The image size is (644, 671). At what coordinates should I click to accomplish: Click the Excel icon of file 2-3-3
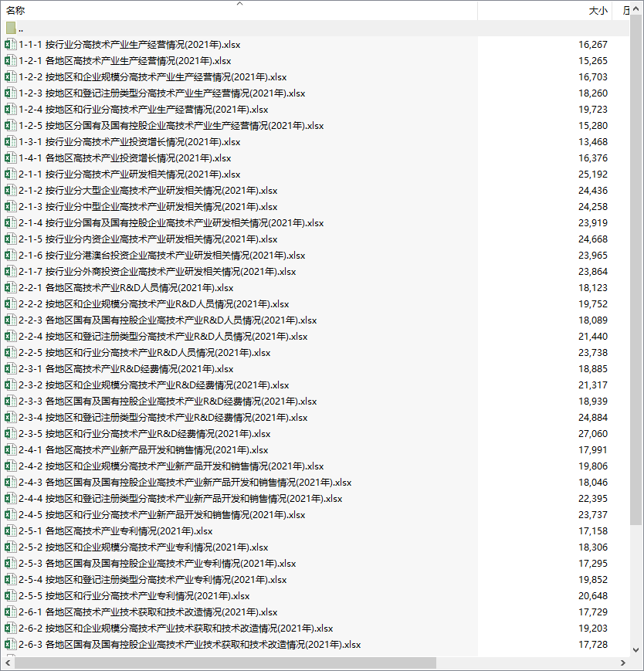pos(10,402)
